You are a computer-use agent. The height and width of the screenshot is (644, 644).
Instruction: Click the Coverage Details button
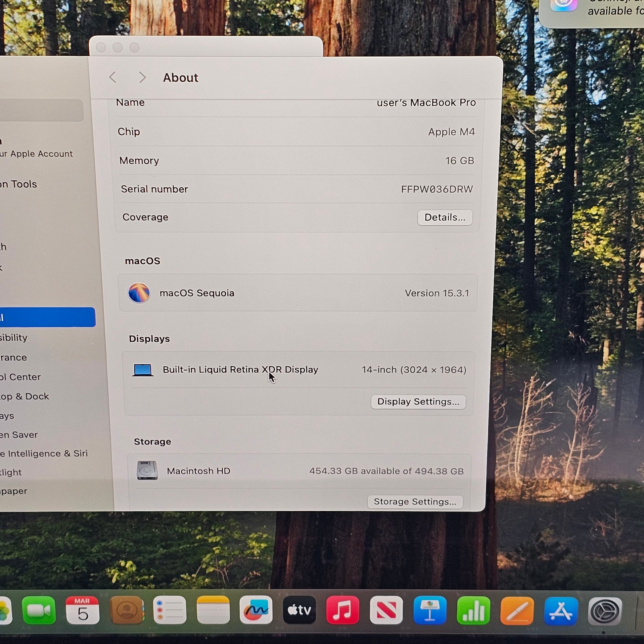(x=445, y=217)
